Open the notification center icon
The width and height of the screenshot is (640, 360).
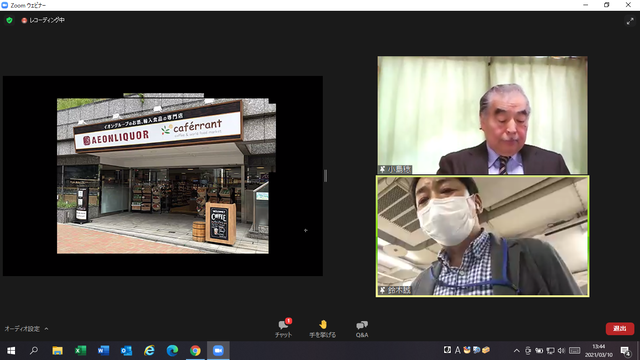(x=625, y=351)
